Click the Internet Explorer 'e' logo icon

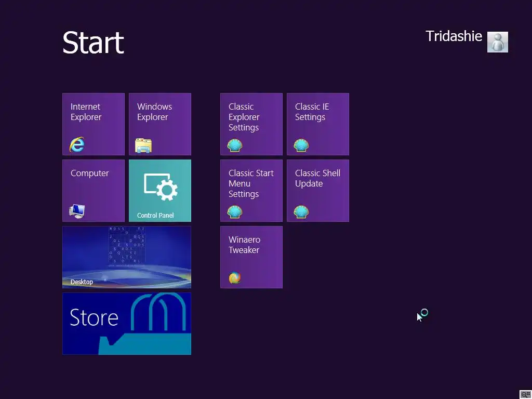[77, 145]
